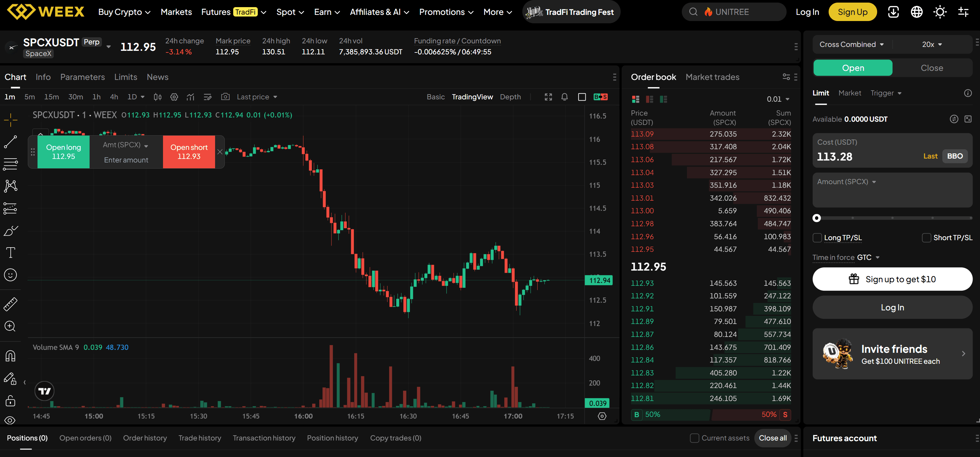This screenshot has height=457, width=980.
Task: Click the amount percentage slider handle
Action: [x=816, y=218]
